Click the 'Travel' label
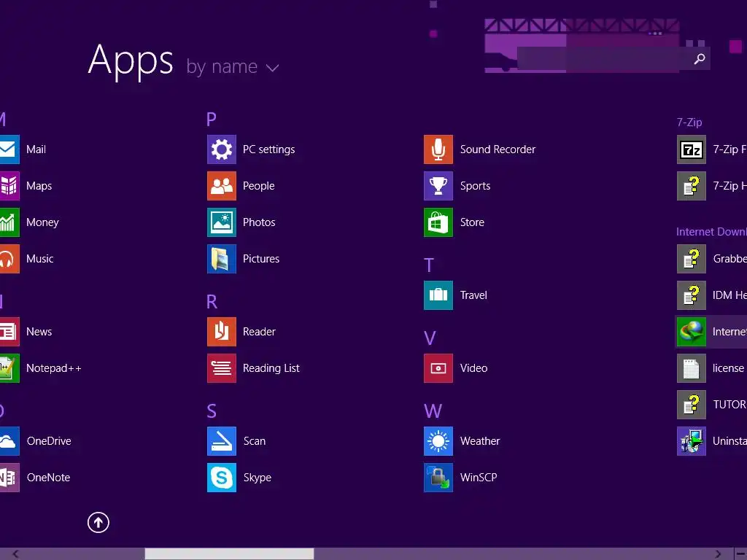 pyautogui.click(x=473, y=295)
